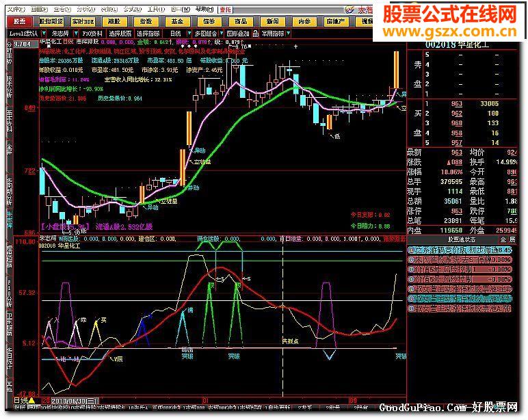This screenshot has width=528, height=420.
Task: Open the 新闻 category
Action: pyautogui.click(x=272, y=22)
